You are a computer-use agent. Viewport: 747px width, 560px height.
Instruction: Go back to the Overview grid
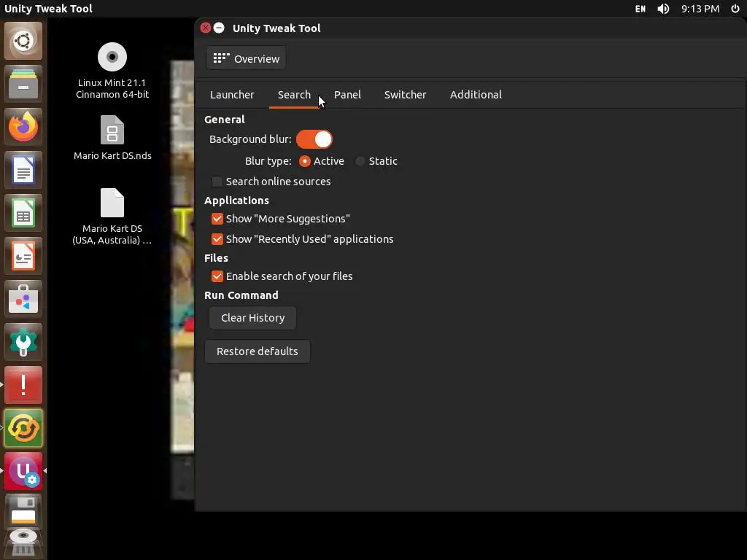[x=246, y=58]
